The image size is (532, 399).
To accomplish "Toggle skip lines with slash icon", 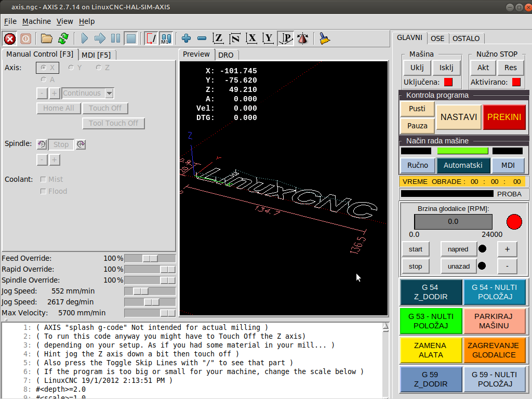I will (151, 38).
